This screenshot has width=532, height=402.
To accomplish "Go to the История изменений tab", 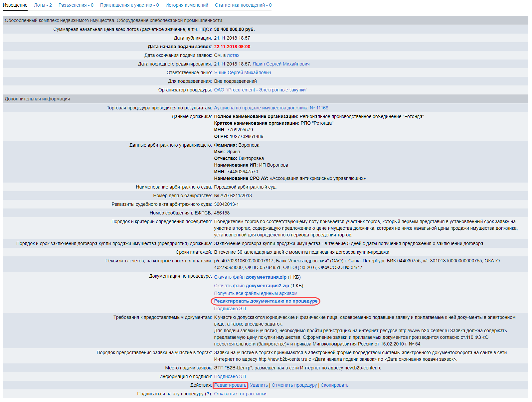I will pos(187,5).
